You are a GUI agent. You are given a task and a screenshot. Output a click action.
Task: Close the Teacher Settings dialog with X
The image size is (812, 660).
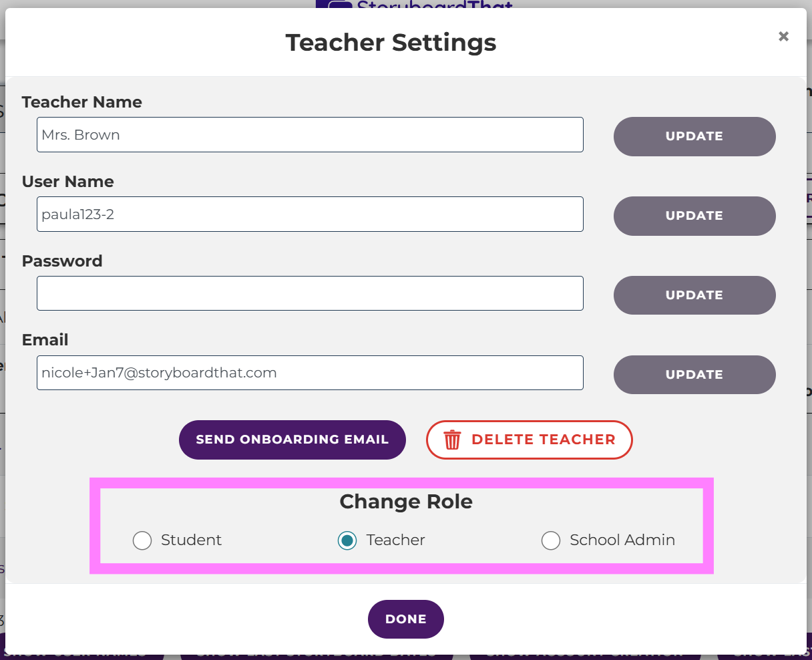pos(783,37)
